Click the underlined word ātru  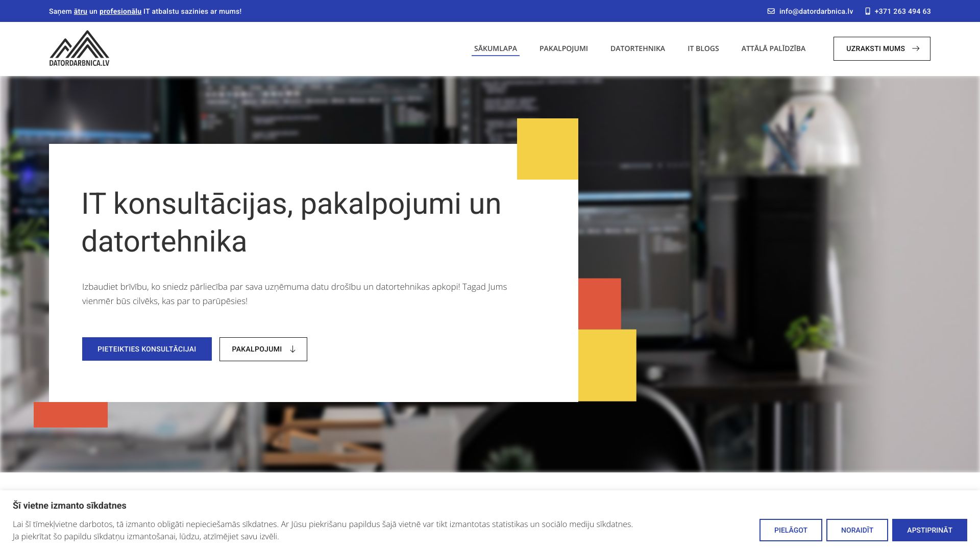[80, 11]
